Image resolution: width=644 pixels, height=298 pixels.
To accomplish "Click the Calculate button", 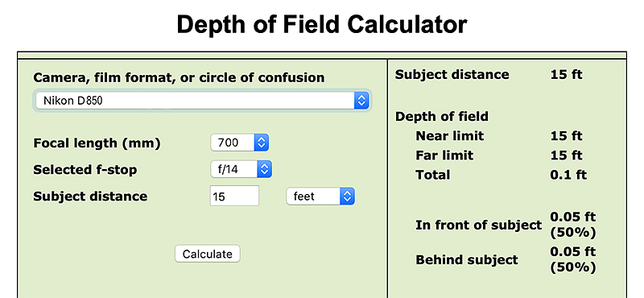I will tap(208, 254).
